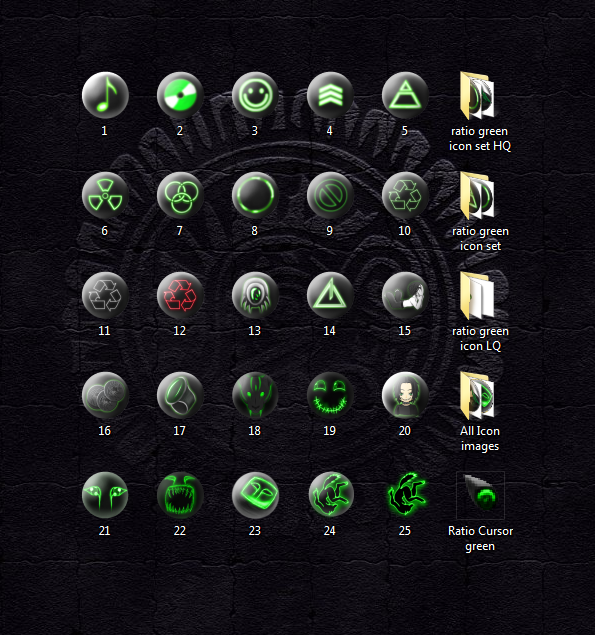This screenshot has width=595, height=635.
Task: Open the smiley face icon labeled 3
Action: click(x=255, y=96)
